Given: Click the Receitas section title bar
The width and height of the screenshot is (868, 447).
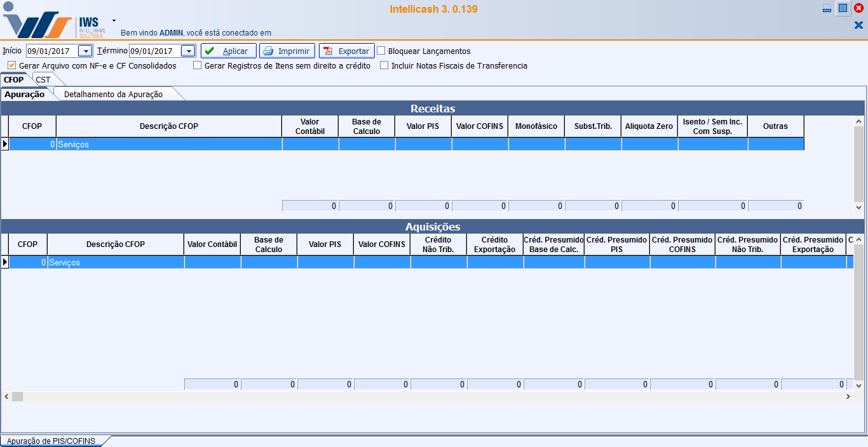Looking at the screenshot, I should tap(433, 109).
